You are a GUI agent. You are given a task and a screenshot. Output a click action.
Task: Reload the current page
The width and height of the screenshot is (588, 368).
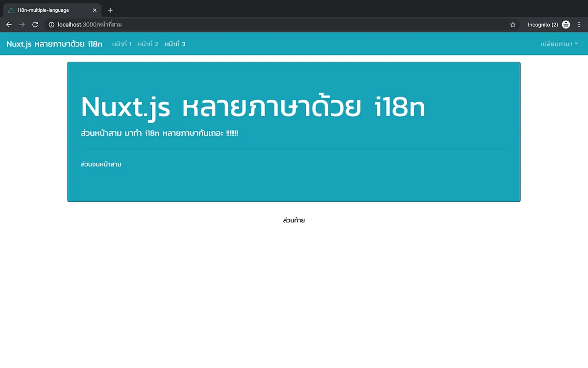coord(35,25)
